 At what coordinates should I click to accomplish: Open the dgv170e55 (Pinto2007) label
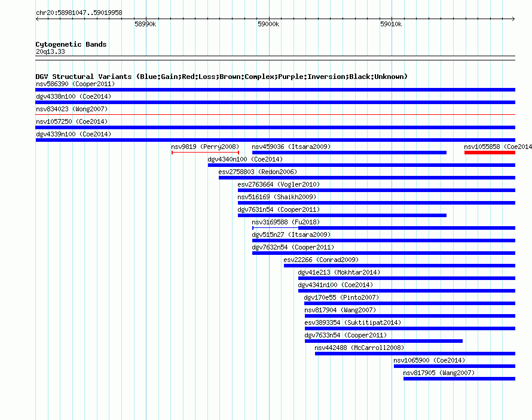[x=341, y=297]
